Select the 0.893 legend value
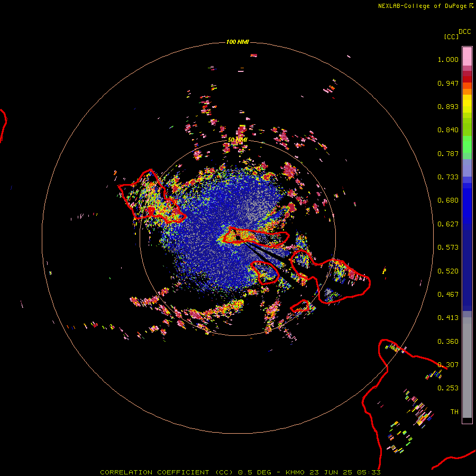Screen dimensions: 476x476 [x=448, y=106]
